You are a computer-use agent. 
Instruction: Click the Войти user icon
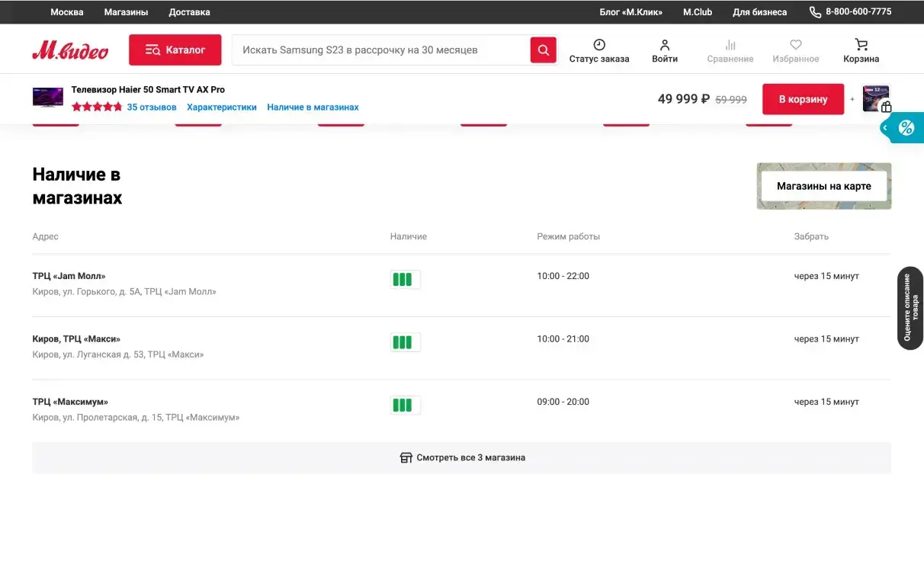665,45
